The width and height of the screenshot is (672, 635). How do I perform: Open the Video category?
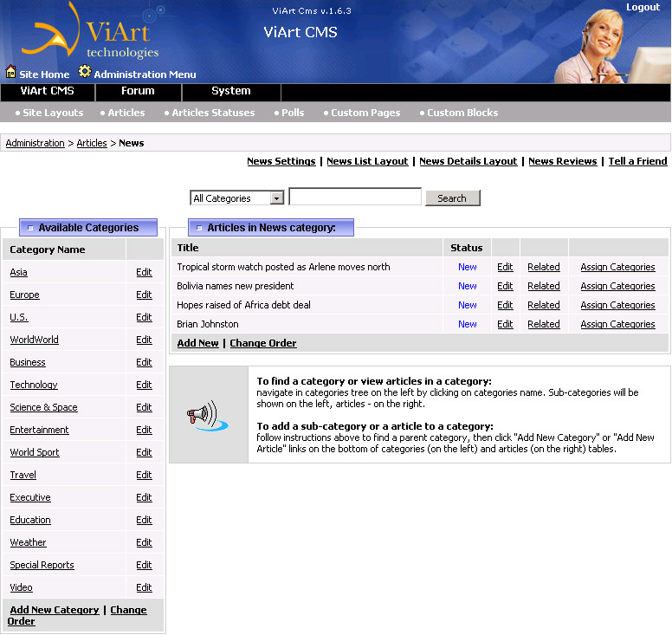pyautogui.click(x=21, y=587)
